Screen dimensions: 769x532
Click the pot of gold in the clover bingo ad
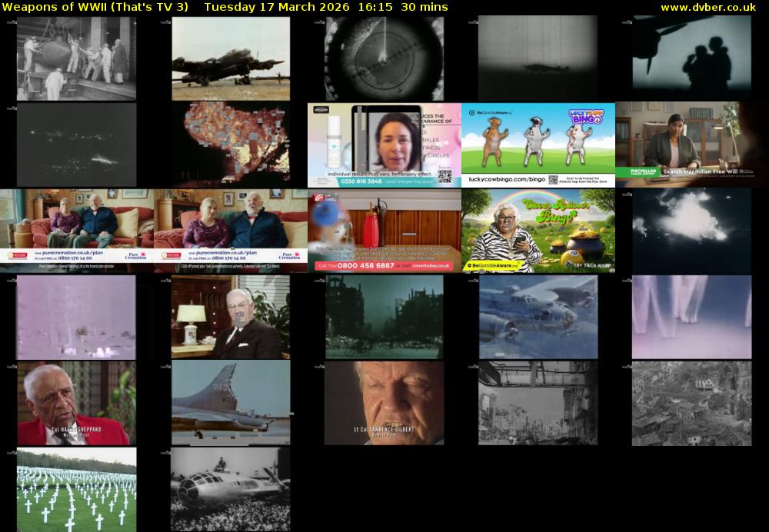(584, 243)
